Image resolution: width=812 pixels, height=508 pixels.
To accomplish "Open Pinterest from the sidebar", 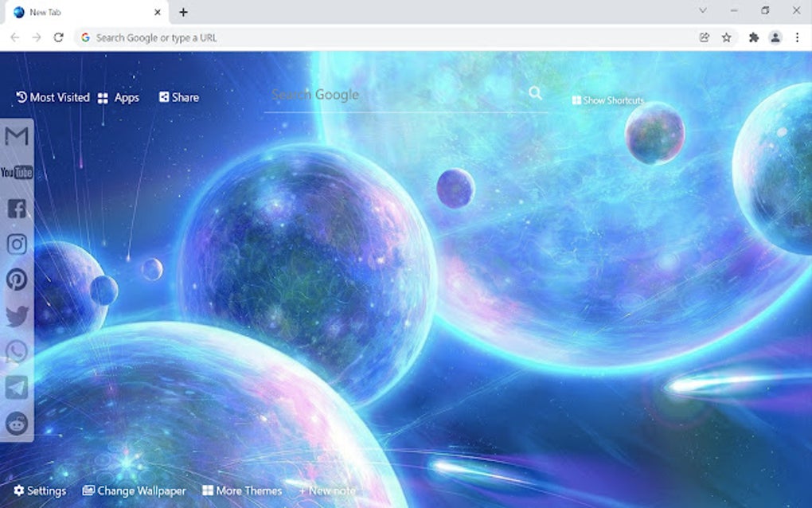I will point(17,279).
